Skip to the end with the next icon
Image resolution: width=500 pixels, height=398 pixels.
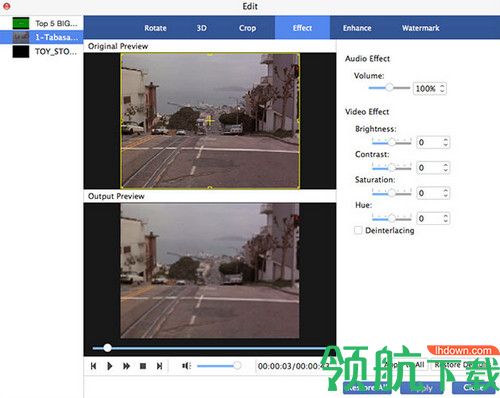pos(159,366)
